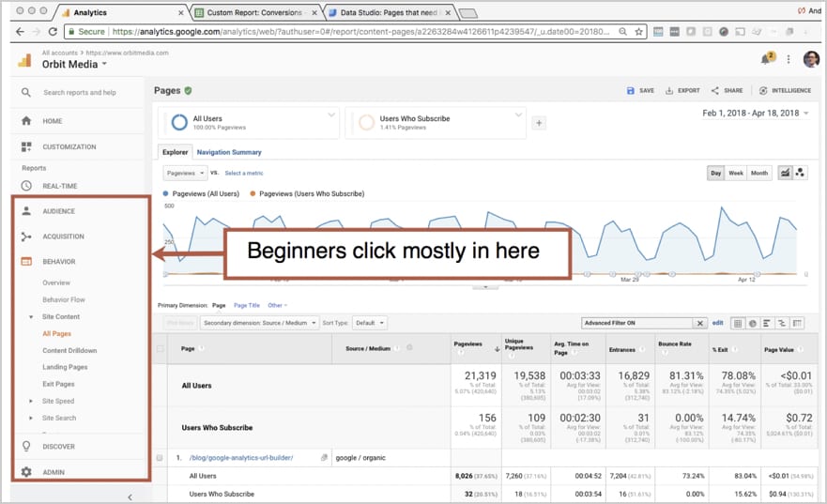
Task: Open Secondary dimension Source / Medium dropdown
Action: [x=259, y=323]
